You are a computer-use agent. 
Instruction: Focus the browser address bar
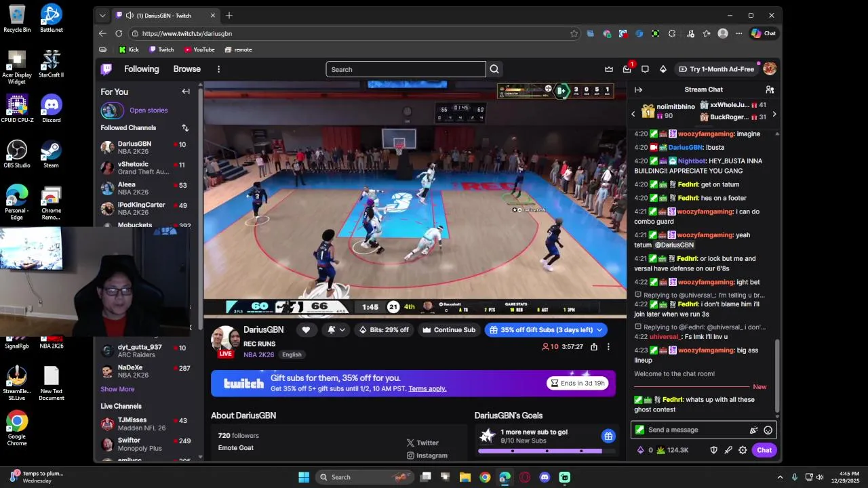(x=355, y=33)
